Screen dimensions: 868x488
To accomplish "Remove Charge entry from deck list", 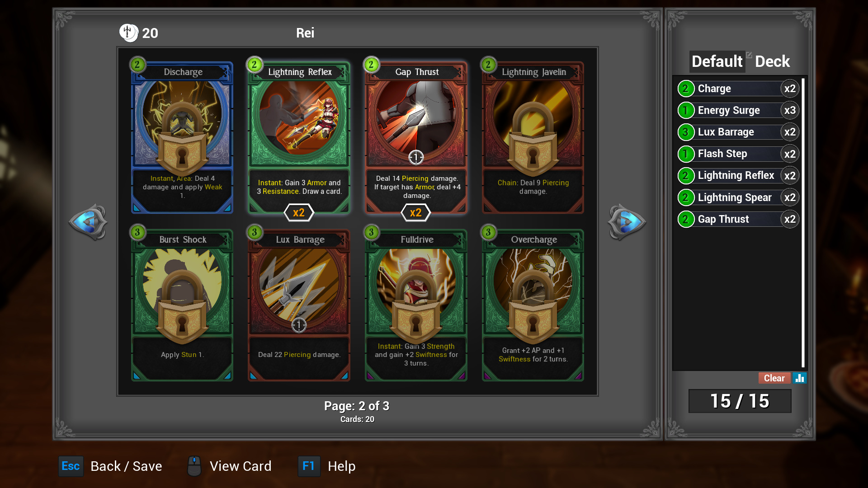I will (738, 89).
